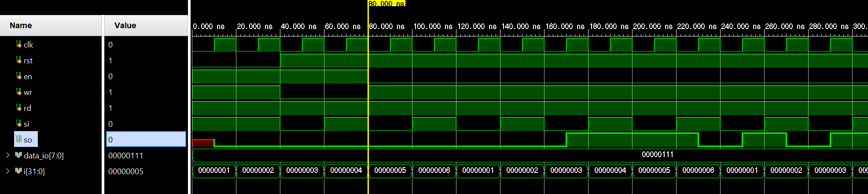Select the en signal icon
This screenshot has width=868, height=194.
18,76
